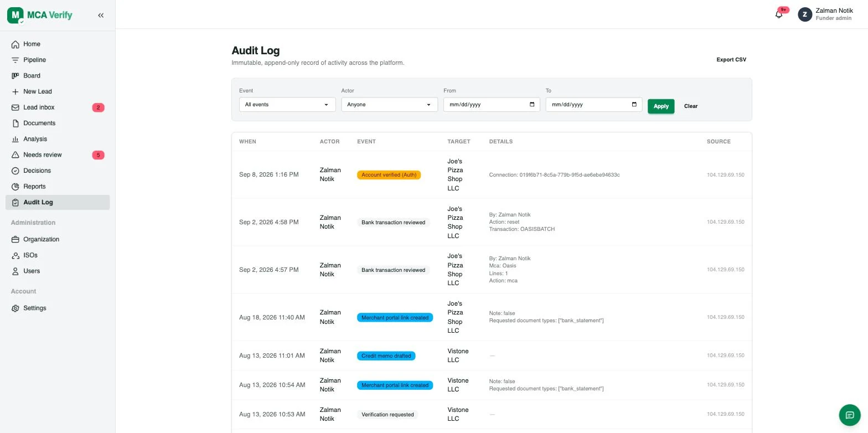Click the Audit Log clipboard icon

pos(15,203)
